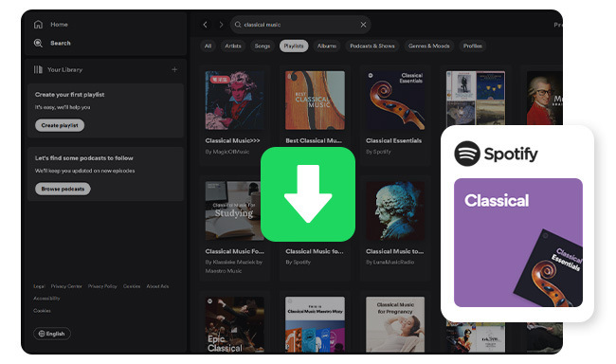
Task: Open the Mozart with glasses playlist cover
Action: tap(544, 98)
